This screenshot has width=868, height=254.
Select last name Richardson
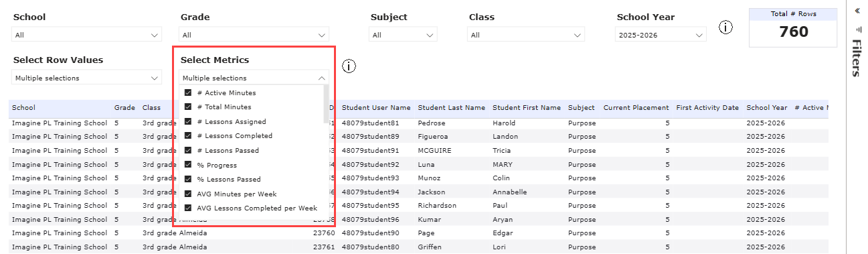pos(438,206)
